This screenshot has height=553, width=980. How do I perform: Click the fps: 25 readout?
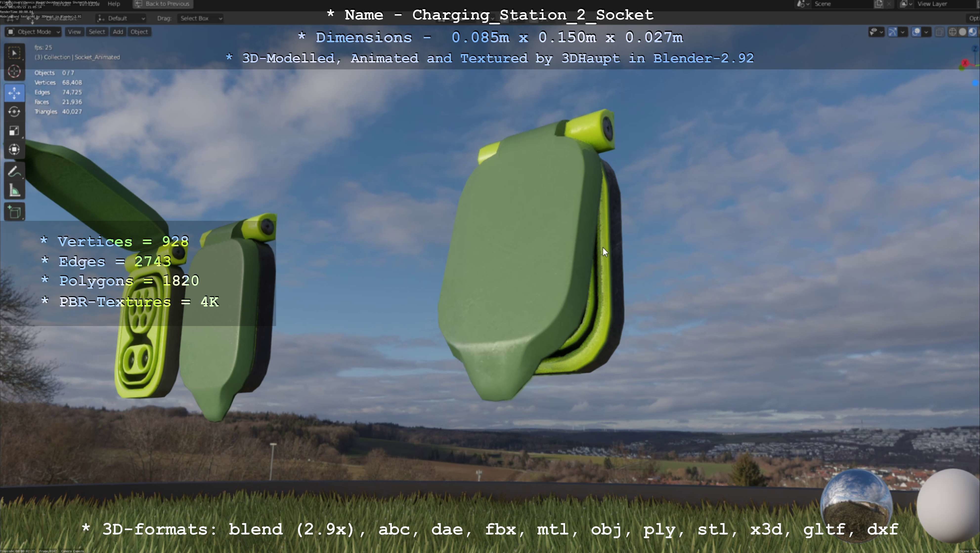pos(43,47)
